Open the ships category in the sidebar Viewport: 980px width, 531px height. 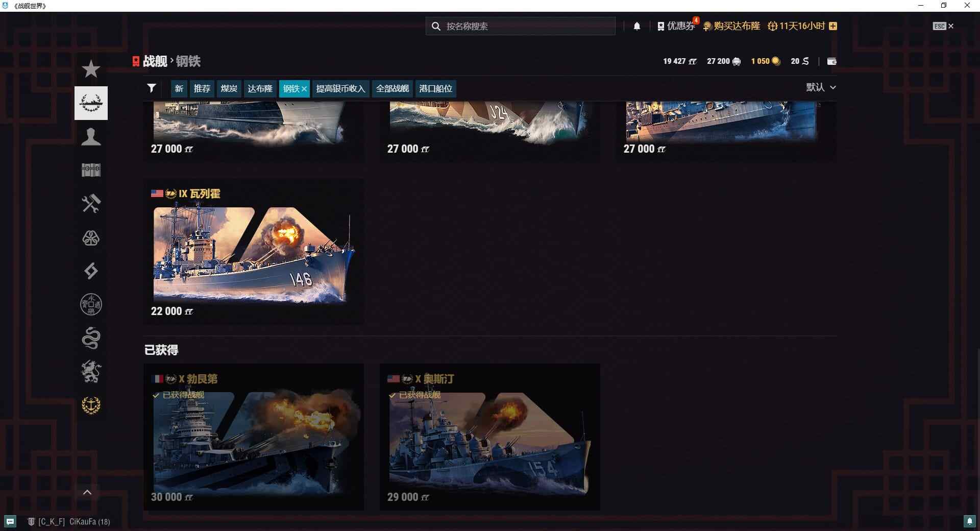[90, 103]
